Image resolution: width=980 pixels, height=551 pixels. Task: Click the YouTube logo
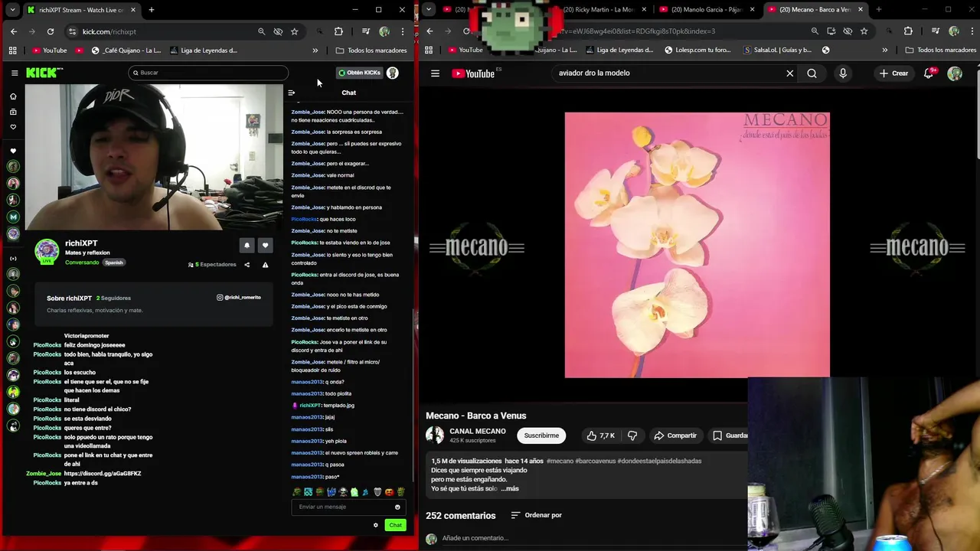click(x=473, y=73)
